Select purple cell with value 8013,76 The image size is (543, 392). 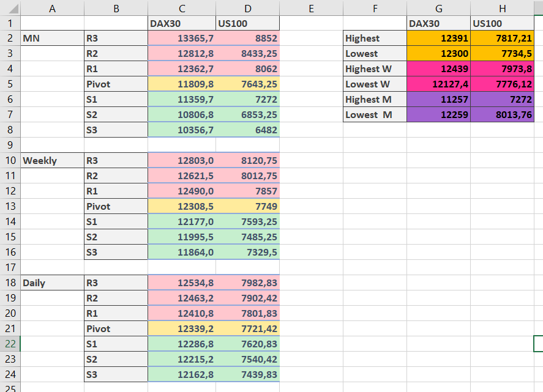pos(502,114)
